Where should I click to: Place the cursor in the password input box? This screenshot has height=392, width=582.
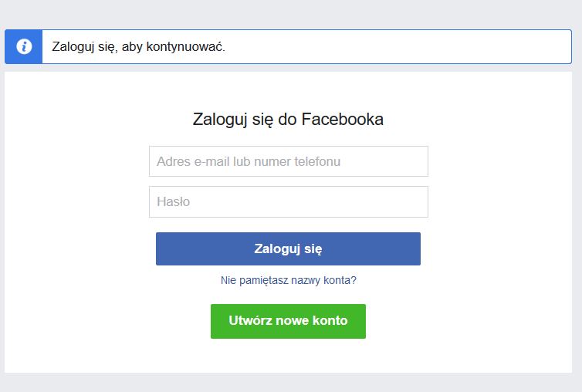pos(288,201)
